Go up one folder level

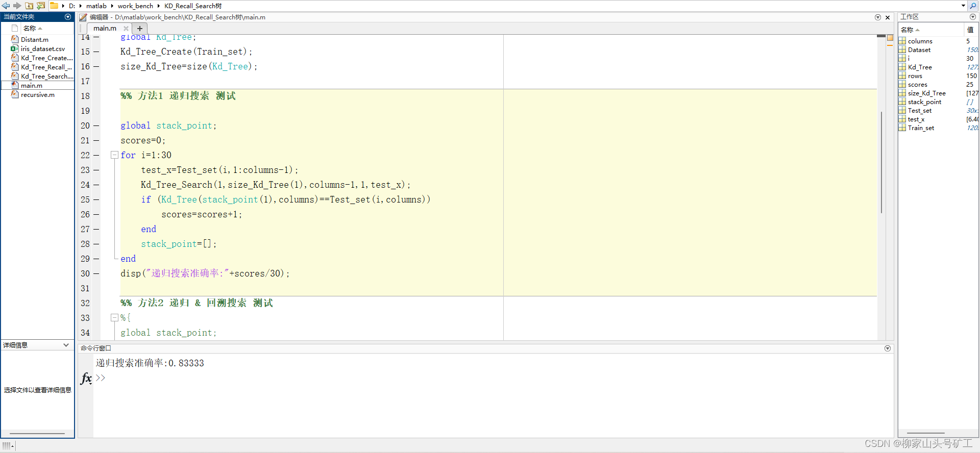click(29, 6)
